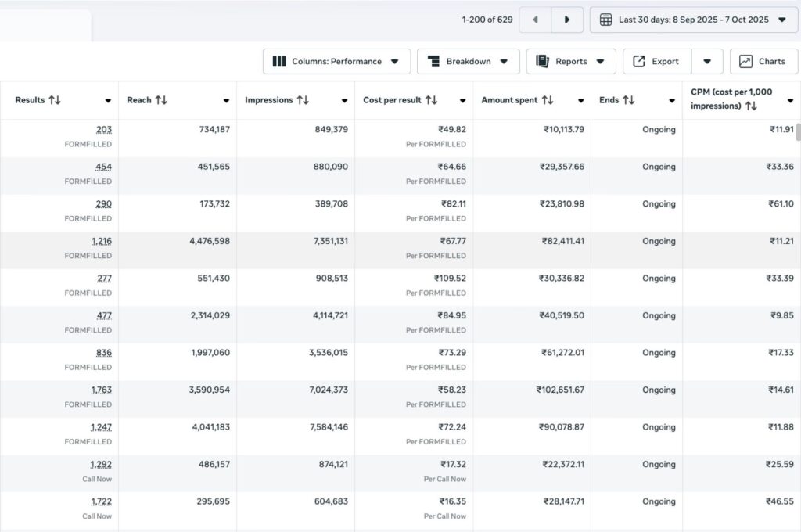Sort by the Ends column arrows
The width and height of the screenshot is (801, 532).
tap(628, 100)
